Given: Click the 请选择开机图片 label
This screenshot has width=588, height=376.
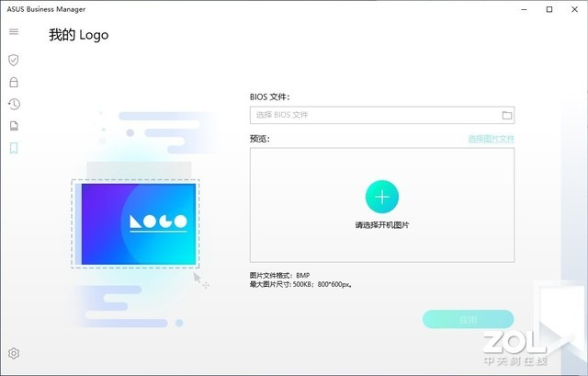Looking at the screenshot, I should click(382, 225).
